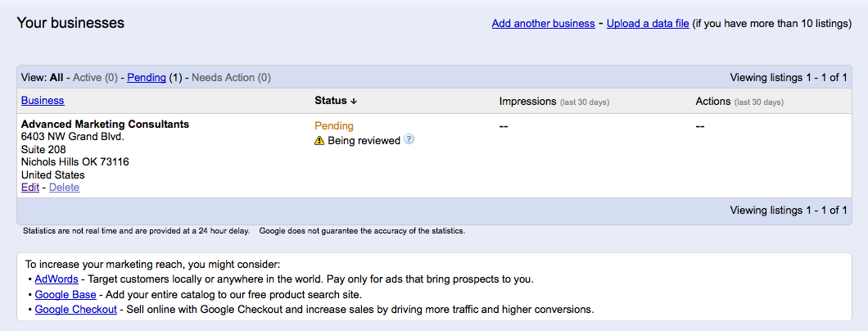Image resolution: width=868 pixels, height=331 pixels.
Task: Edit the Advanced Marketing Consultants listing
Action: tap(30, 188)
